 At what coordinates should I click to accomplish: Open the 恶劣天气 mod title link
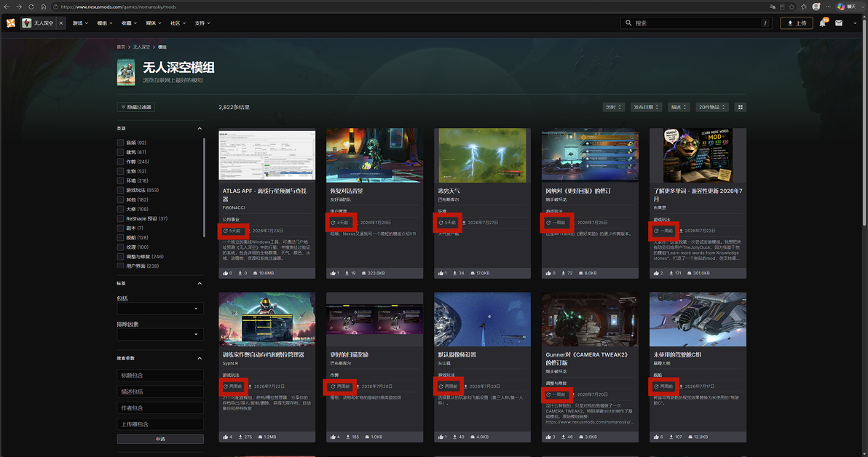[449, 191]
